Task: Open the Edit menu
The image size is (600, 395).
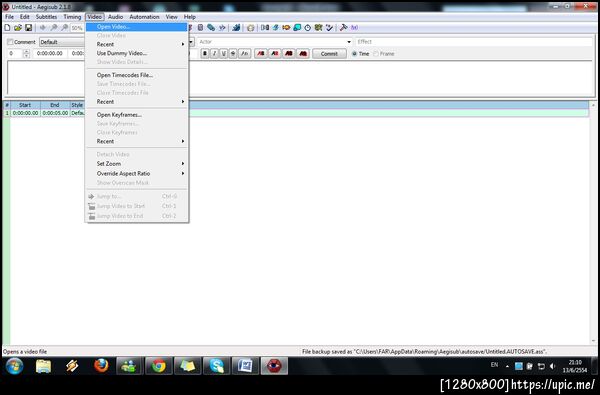Action: [x=25, y=17]
